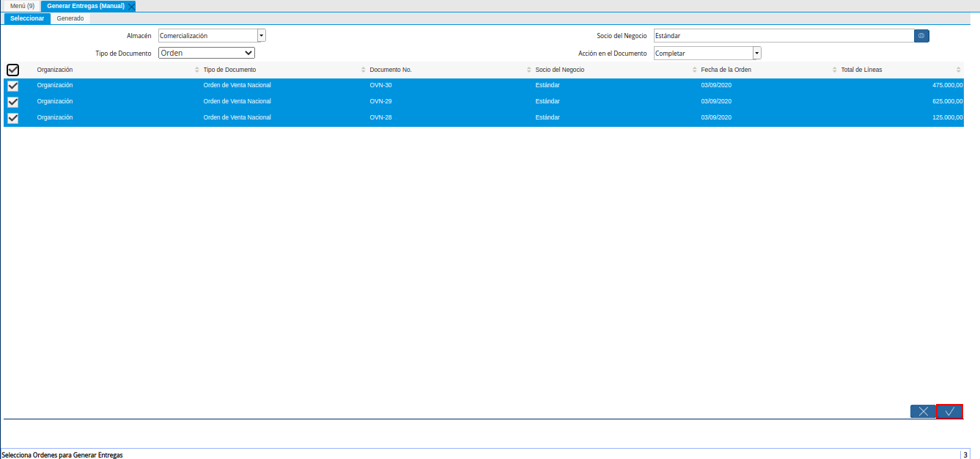Uncheck the OVN-30 row checkbox
980x459 pixels.
pyautogui.click(x=12, y=86)
